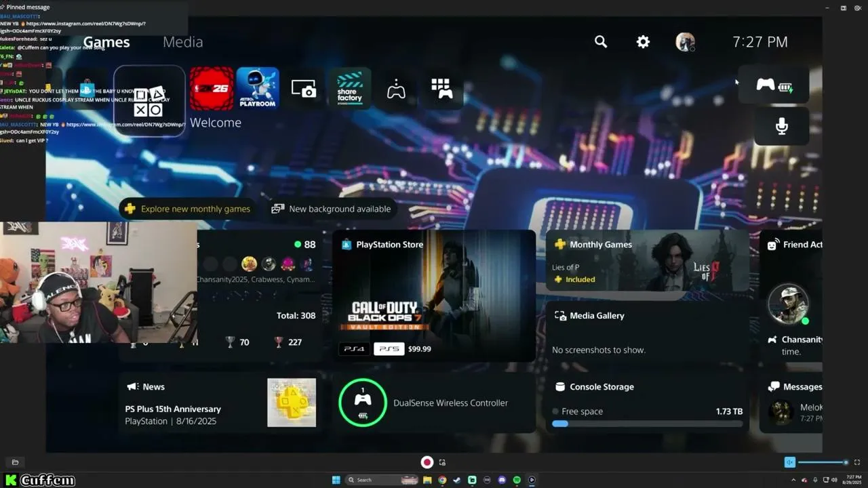Toggle fullscreen mode for stream window
The height and width of the screenshot is (488, 868).
click(x=857, y=462)
